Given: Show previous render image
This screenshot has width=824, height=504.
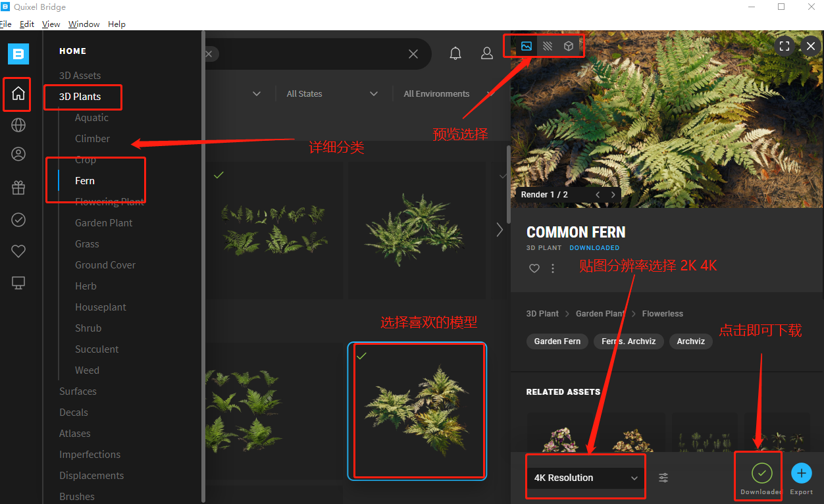Looking at the screenshot, I should (598, 195).
